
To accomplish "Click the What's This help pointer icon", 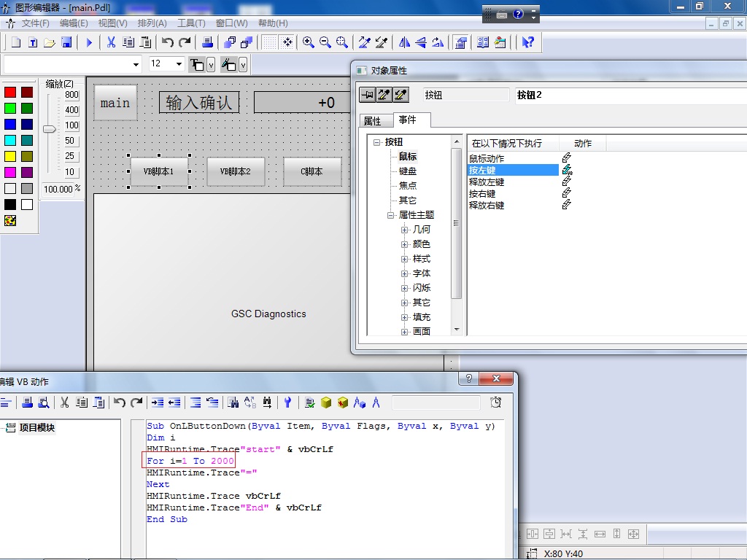I will (527, 43).
